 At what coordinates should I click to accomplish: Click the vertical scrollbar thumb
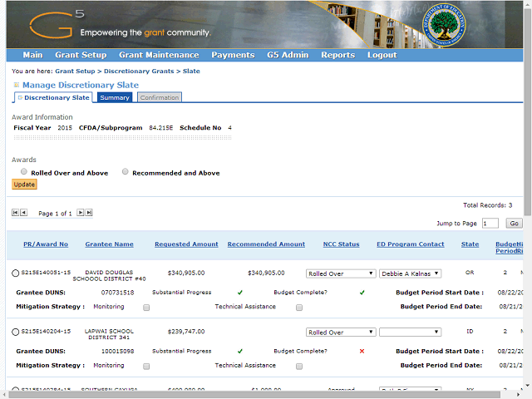point(527,112)
